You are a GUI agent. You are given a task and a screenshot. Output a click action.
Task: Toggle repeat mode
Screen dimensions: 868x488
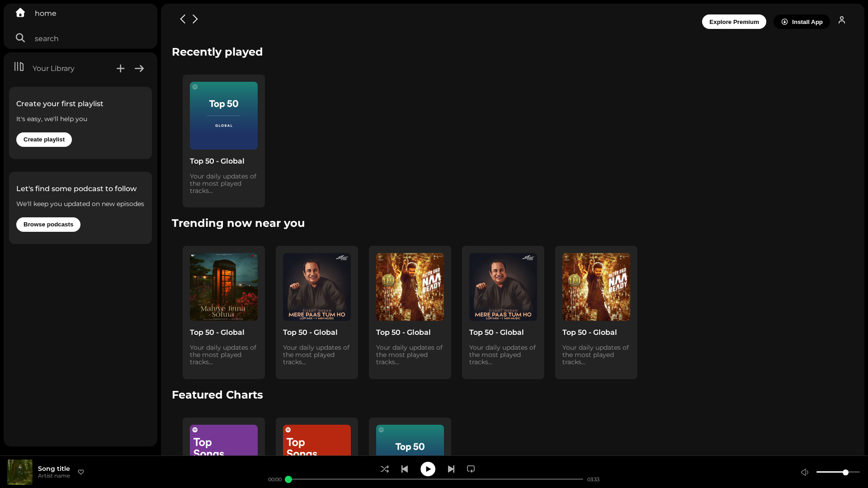[x=471, y=469]
